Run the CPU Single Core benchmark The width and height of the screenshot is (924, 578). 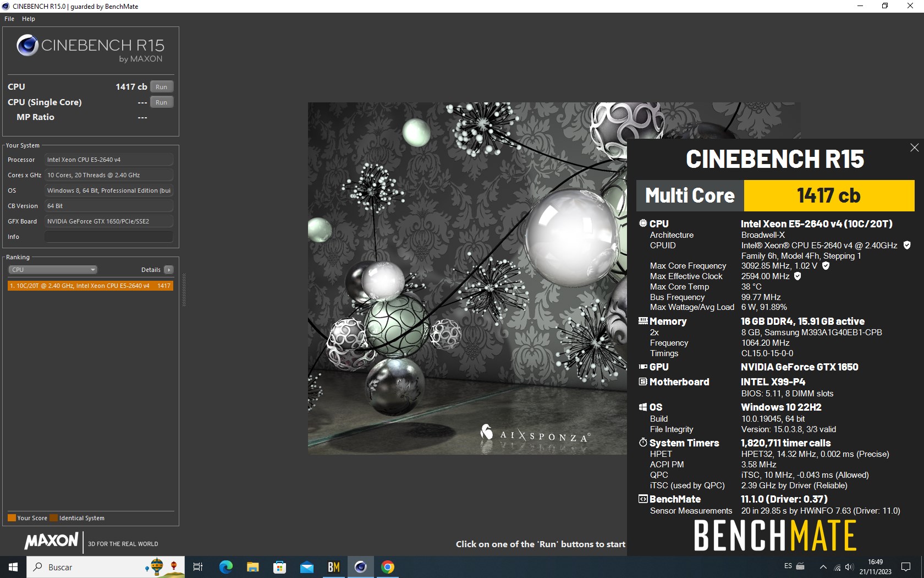tap(161, 102)
